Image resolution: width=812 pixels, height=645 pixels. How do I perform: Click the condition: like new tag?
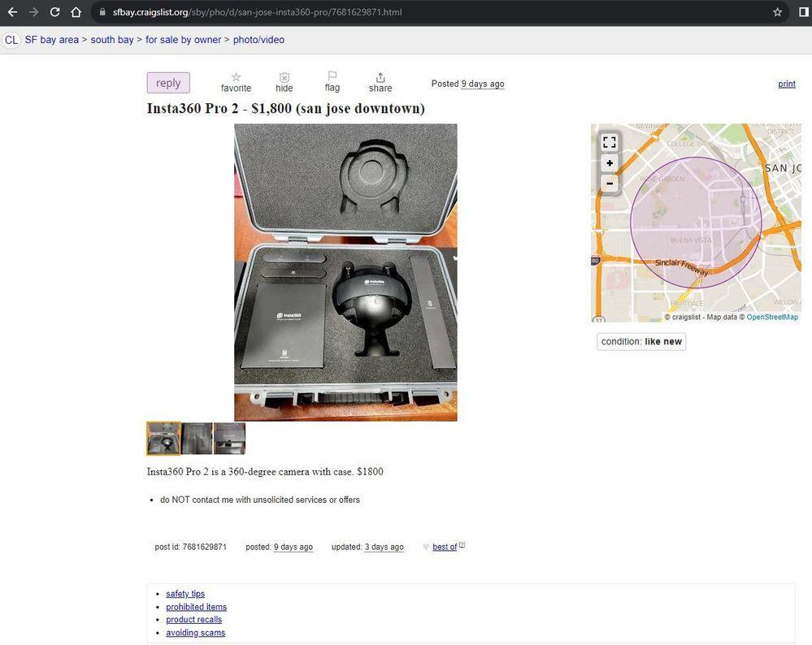pos(641,342)
